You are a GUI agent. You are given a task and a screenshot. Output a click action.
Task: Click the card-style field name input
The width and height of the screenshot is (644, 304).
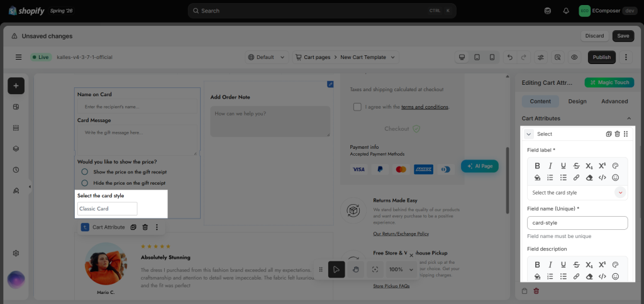(x=577, y=223)
